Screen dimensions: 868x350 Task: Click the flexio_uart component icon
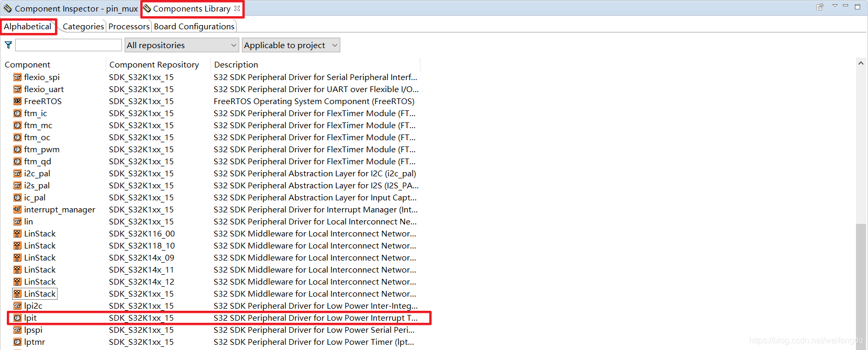[x=17, y=89]
